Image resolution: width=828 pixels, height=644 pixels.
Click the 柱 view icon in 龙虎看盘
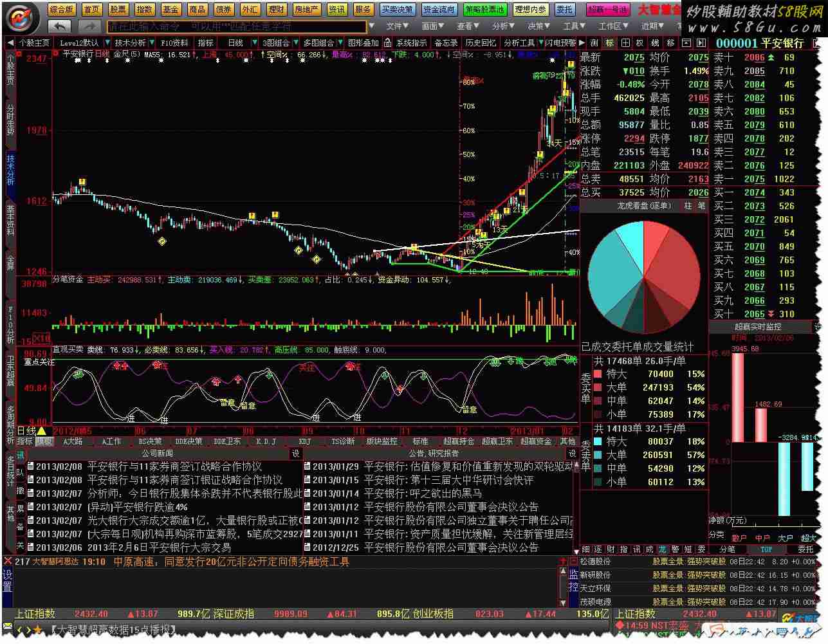coord(688,205)
